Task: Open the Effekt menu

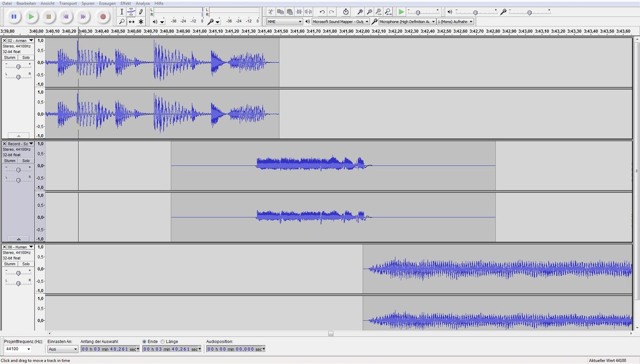Action: coord(125,3)
